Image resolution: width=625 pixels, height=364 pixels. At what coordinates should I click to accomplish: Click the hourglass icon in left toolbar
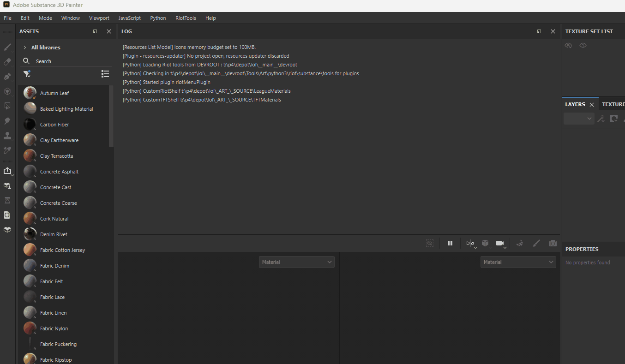[x=7, y=200]
